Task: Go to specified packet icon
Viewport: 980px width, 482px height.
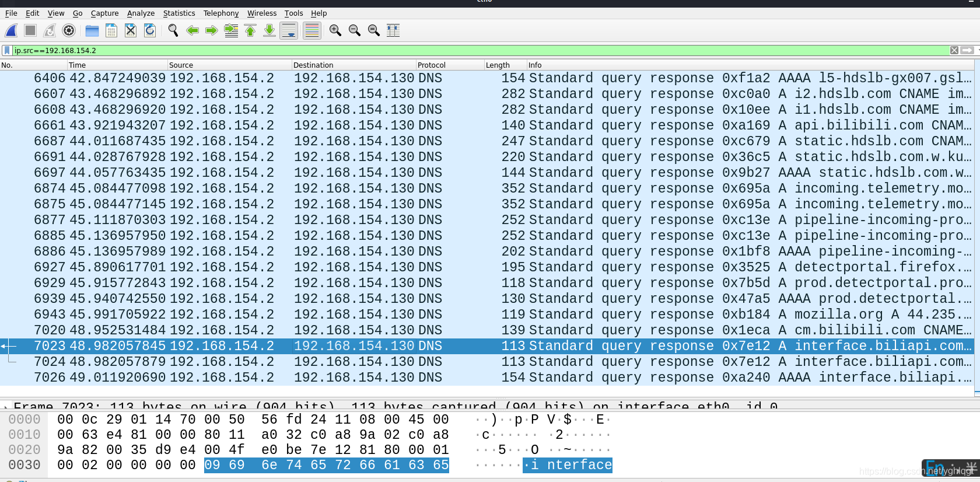Action: point(231,30)
